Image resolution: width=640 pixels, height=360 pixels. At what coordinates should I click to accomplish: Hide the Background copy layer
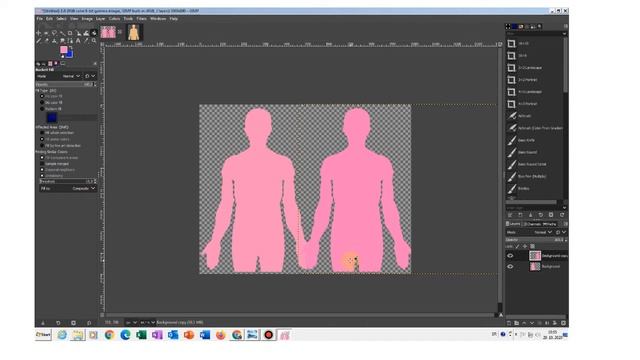tap(510, 256)
